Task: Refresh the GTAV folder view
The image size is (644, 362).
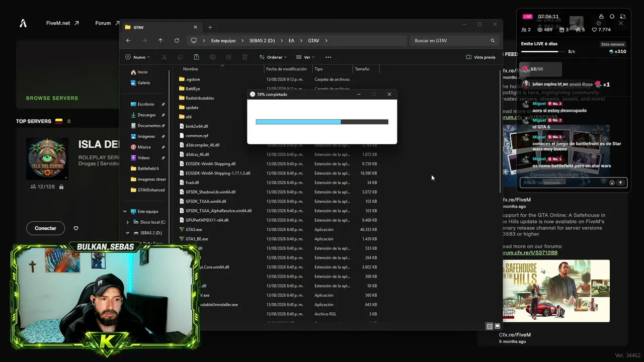Action: click(x=177, y=41)
